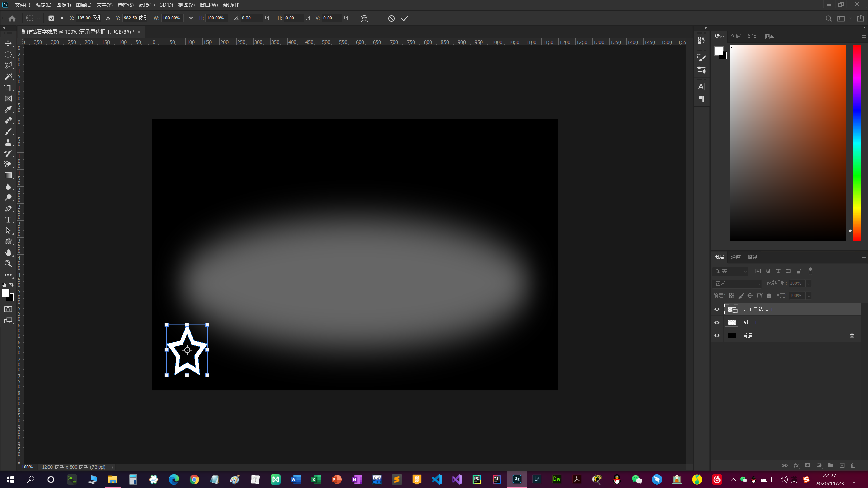Toggle lock position for layer
The image size is (868, 488).
click(750, 296)
